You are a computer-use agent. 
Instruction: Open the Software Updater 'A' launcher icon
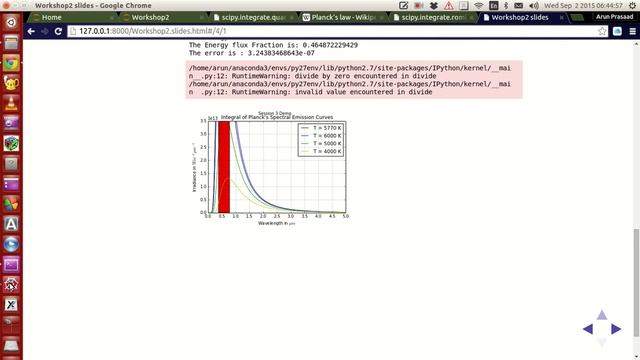pyautogui.click(x=11, y=224)
